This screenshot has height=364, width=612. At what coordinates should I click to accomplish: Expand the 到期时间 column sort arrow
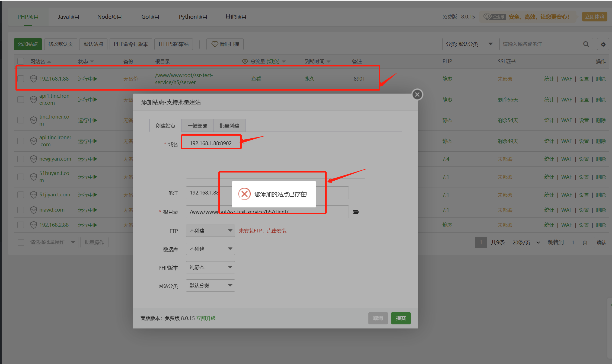coord(329,62)
